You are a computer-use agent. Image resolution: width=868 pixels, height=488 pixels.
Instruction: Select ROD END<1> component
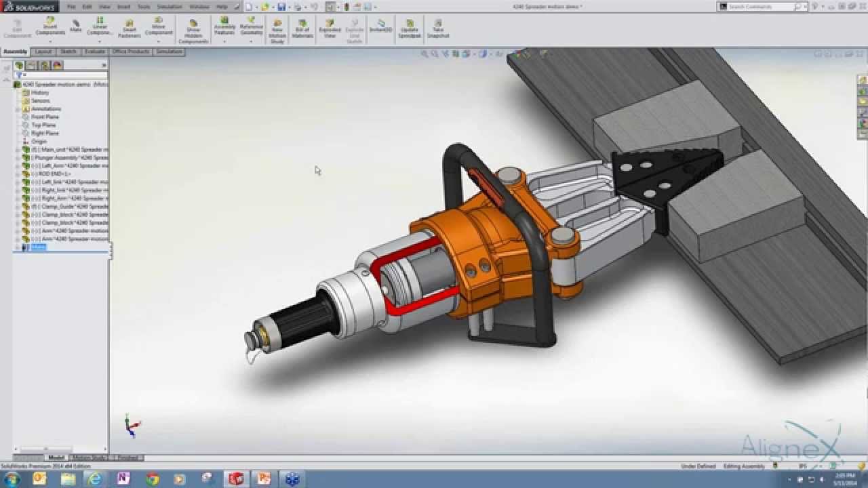pos(51,174)
